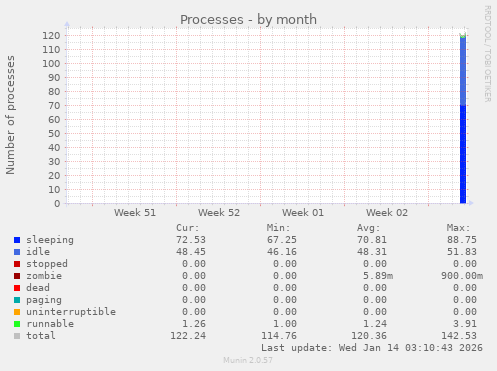Click the 'Week 01' axis label
497x371 pixels.
[x=303, y=213]
